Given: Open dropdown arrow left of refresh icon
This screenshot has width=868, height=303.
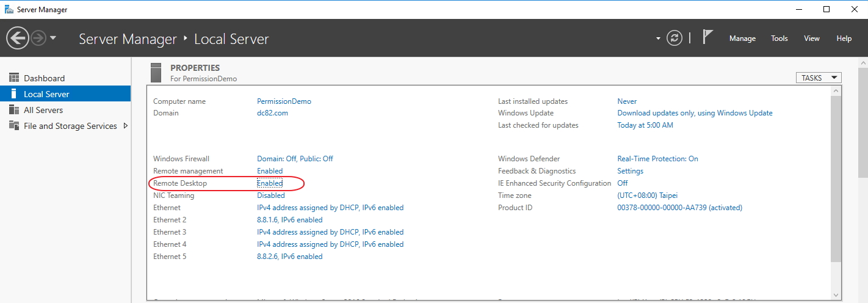Looking at the screenshot, I should click(x=658, y=38).
